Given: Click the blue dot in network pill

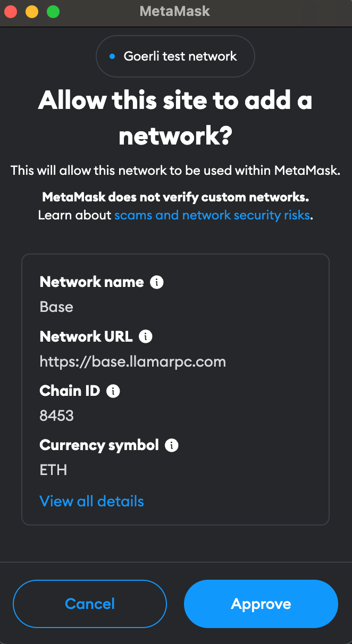Looking at the screenshot, I should click(x=112, y=56).
